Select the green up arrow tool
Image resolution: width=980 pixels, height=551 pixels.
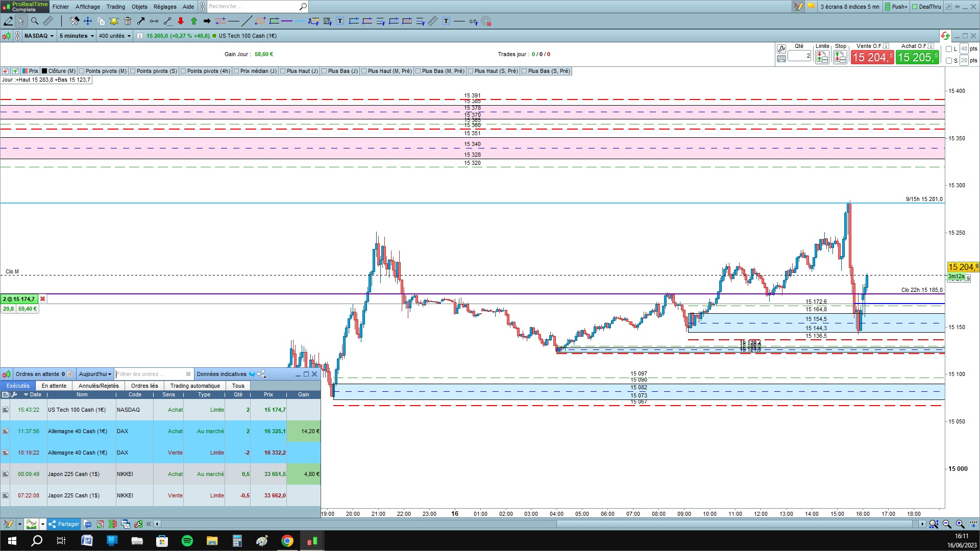click(194, 21)
